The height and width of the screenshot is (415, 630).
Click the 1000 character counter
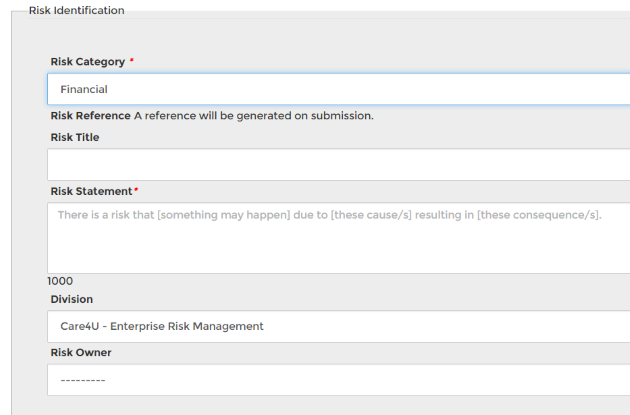(60, 282)
